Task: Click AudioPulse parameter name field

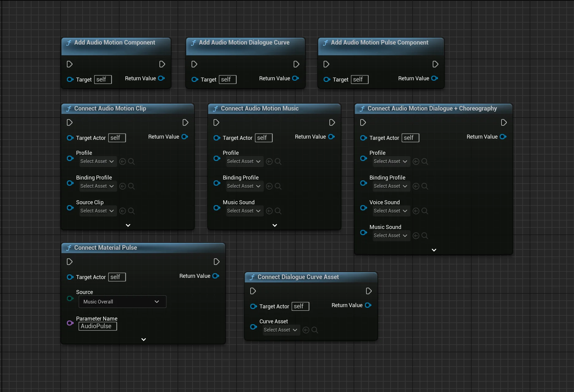Action: [98, 326]
